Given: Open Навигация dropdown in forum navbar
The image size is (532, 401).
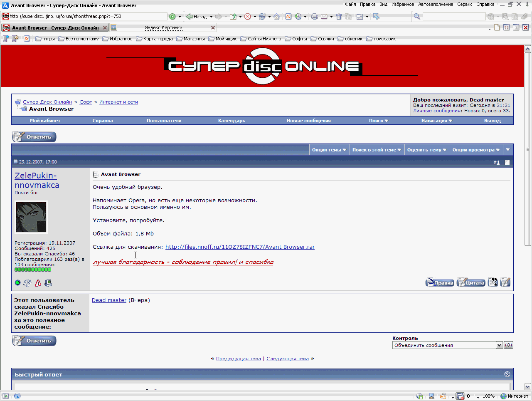Looking at the screenshot, I should tap(437, 121).
